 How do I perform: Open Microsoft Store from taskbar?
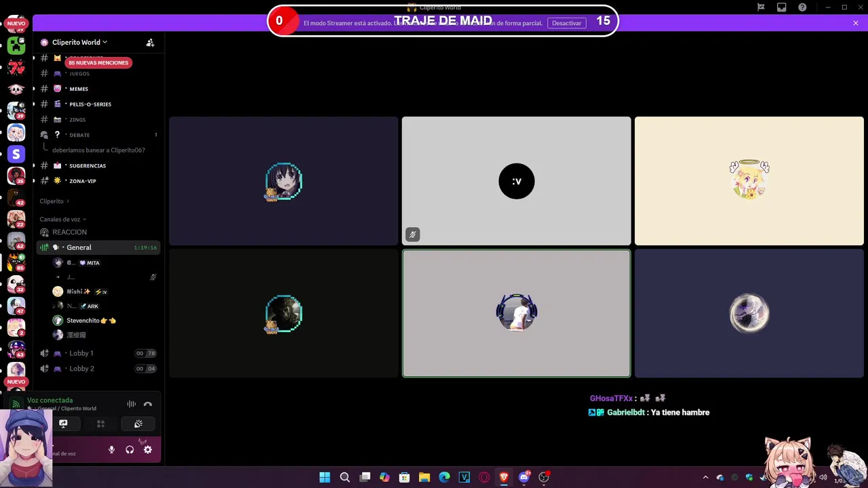[405, 477]
